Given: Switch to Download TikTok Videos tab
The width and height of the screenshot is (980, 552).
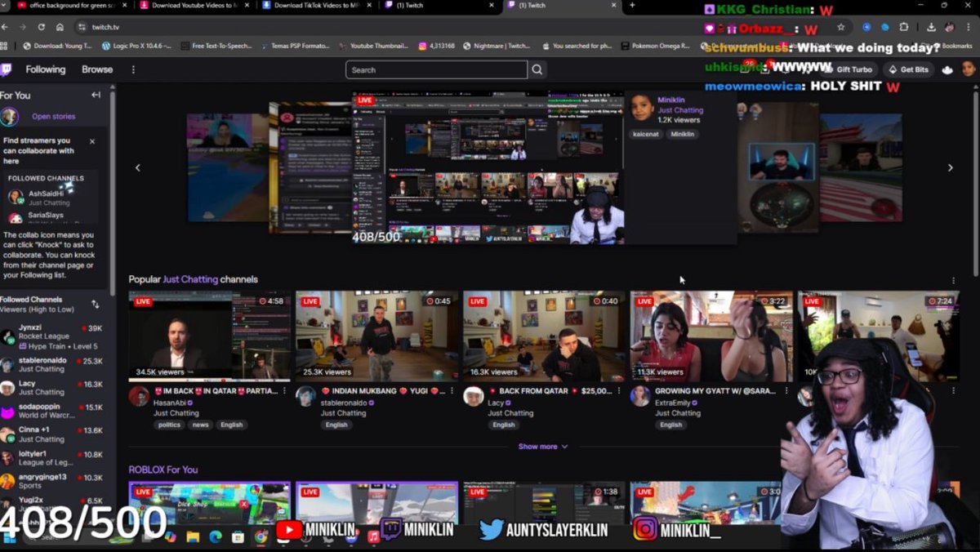Looking at the screenshot, I should tap(317, 6).
